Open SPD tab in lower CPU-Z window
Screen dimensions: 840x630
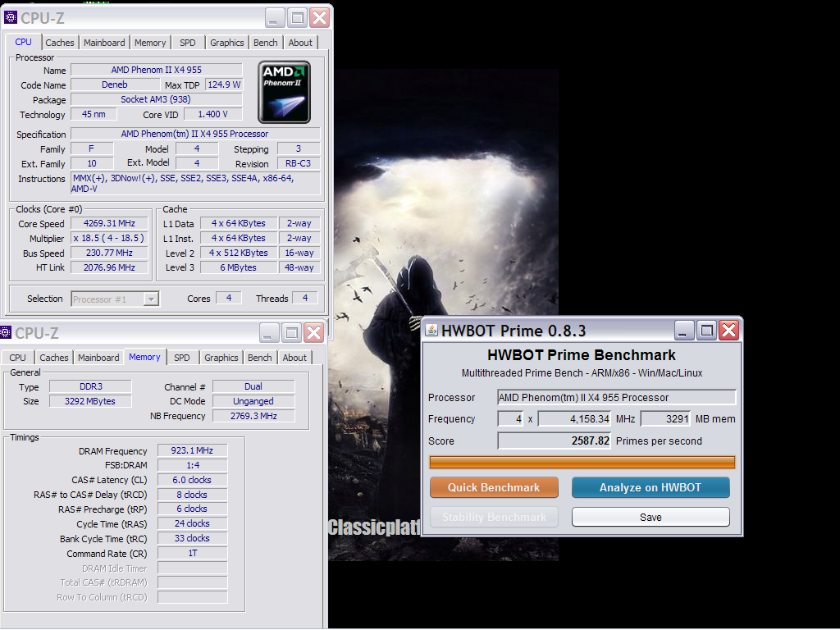[182, 358]
